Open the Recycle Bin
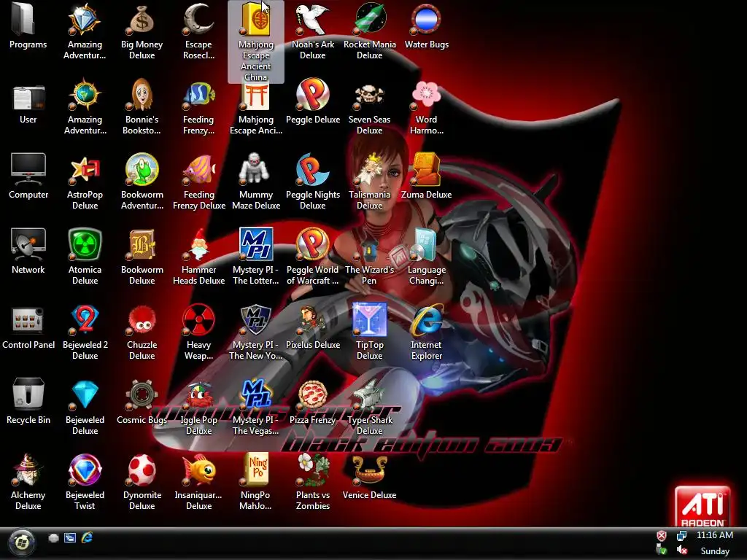This screenshot has height=560, width=747. pos(28,395)
